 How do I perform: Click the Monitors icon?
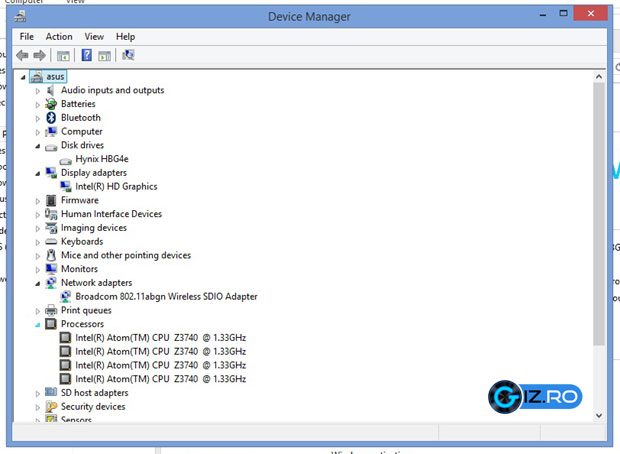(x=51, y=269)
